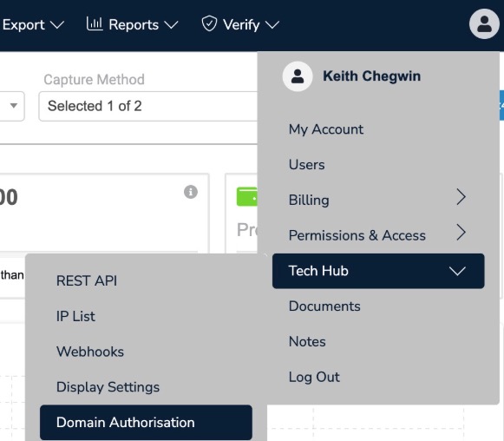
Task: Click the small dropdown arrow left of Capture Method
Action: 14,106
